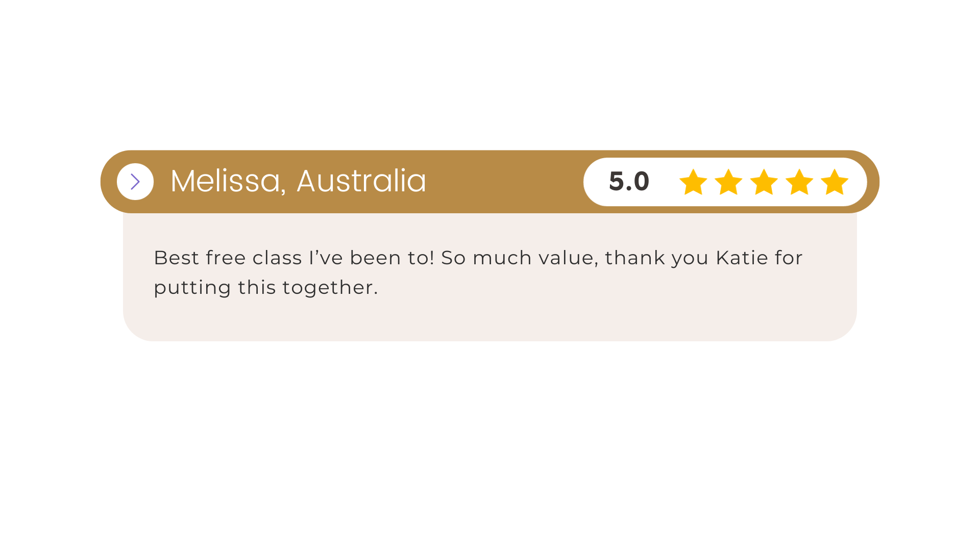Click the white rating pill background
The width and height of the screenshot is (980, 551).
725,182
